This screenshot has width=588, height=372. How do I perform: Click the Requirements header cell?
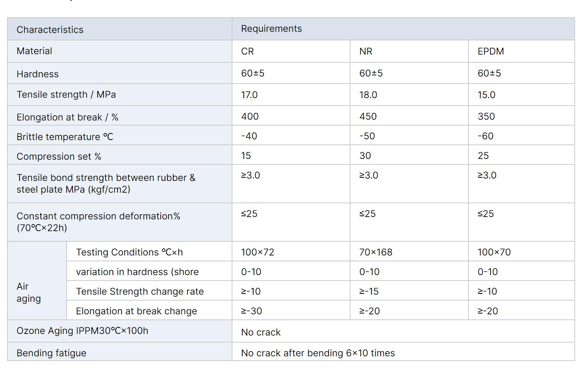click(271, 29)
